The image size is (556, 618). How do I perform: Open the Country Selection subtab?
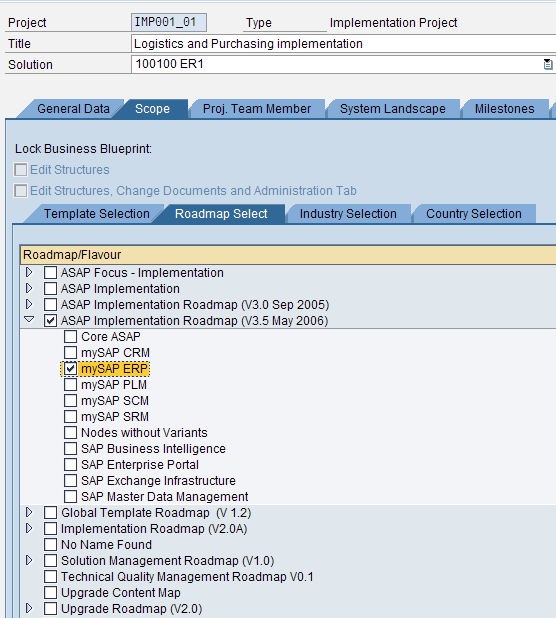tap(474, 214)
